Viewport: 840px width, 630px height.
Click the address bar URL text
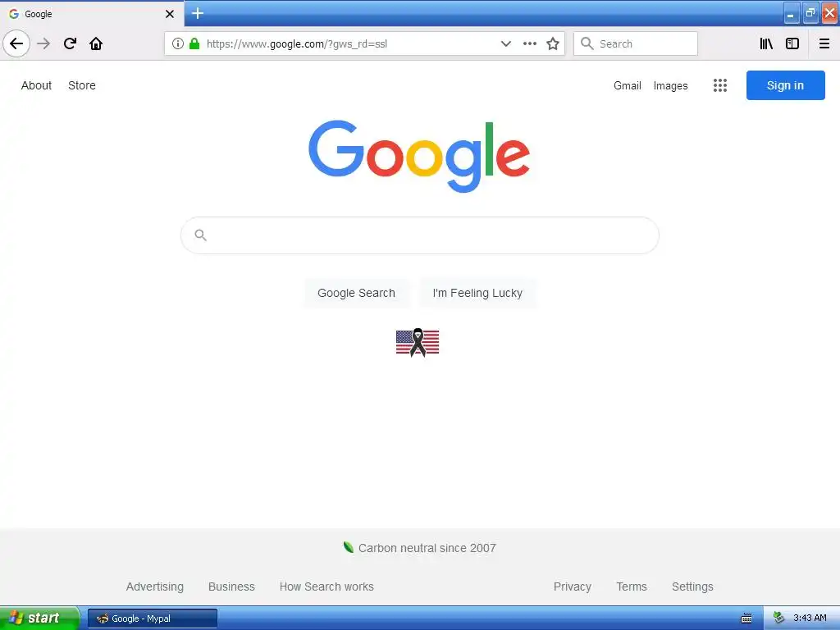click(x=297, y=44)
